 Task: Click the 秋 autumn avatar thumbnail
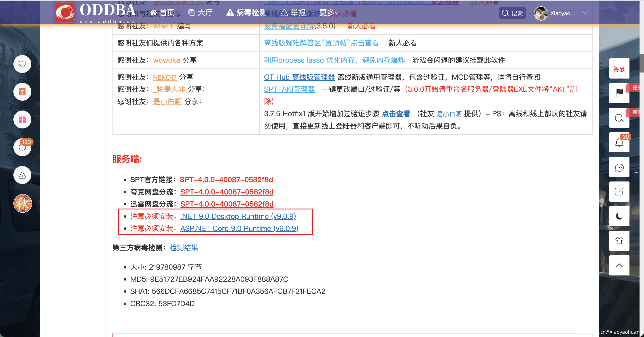23,203
